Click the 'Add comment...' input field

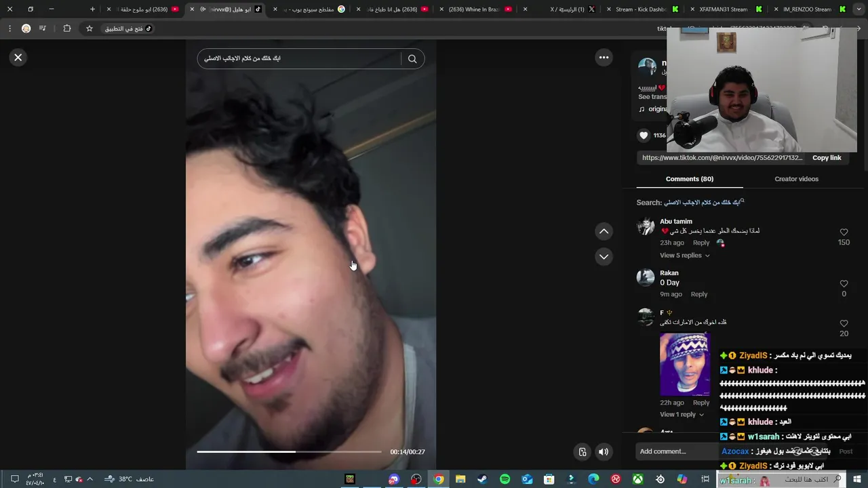click(675, 451)
